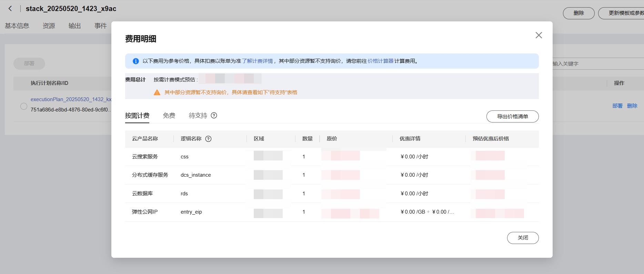The image size is (644, 274).
Task: Click the orange warning triangle icon
Action: tap(157, 92)
